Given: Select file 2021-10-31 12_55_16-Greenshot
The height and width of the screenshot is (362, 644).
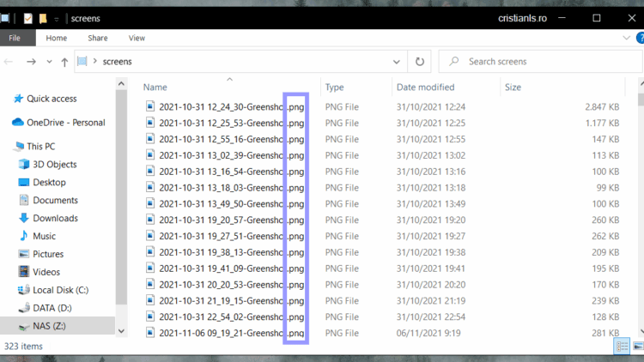Looking at the screenshot, I should point(232,139).
